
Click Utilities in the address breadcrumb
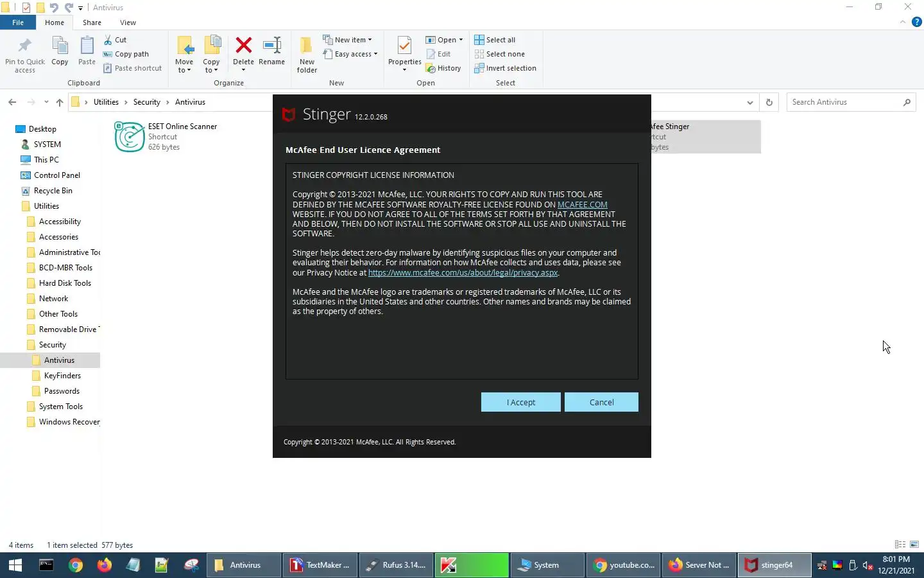106,102
